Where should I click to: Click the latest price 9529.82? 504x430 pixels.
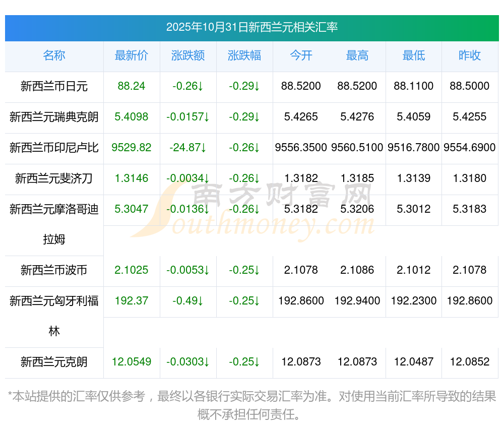(x=132, y=148)
